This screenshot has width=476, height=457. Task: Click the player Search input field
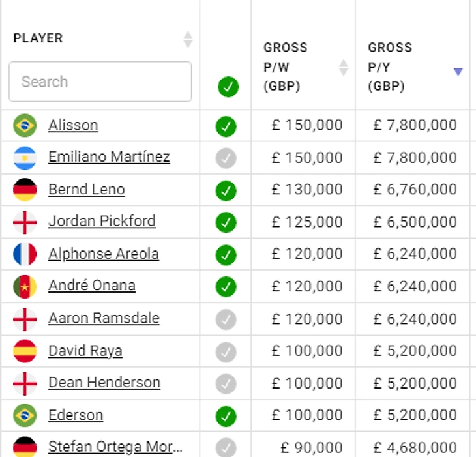click(x=100, y=82)
